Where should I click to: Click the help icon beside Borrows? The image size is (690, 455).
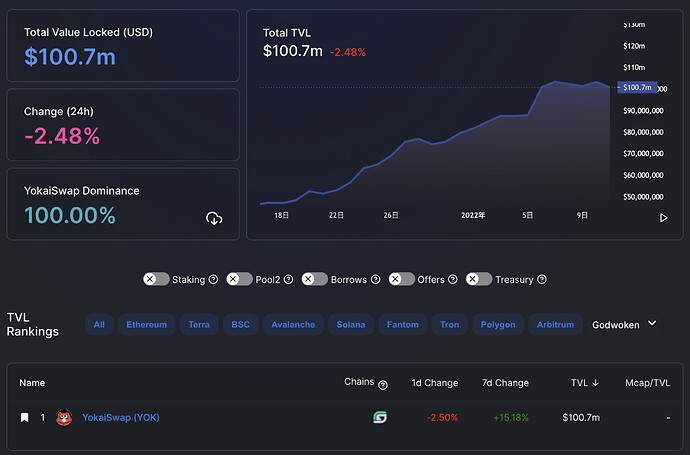pos(375,279)
